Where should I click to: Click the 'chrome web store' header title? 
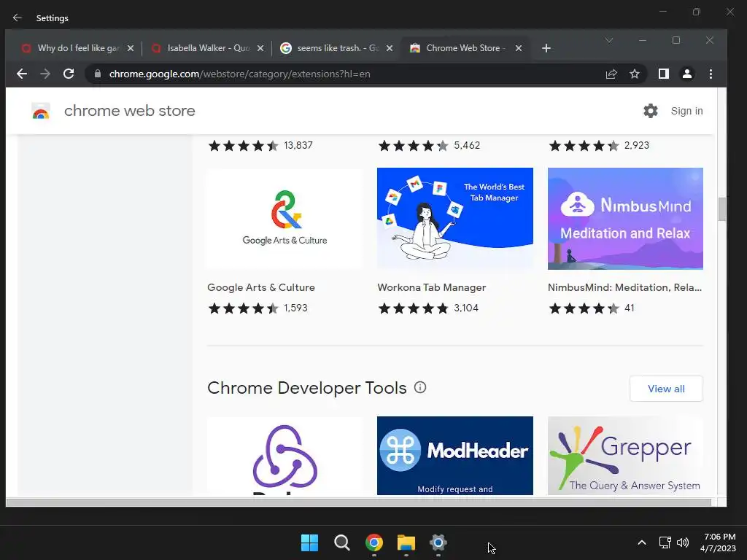[130, 111]
